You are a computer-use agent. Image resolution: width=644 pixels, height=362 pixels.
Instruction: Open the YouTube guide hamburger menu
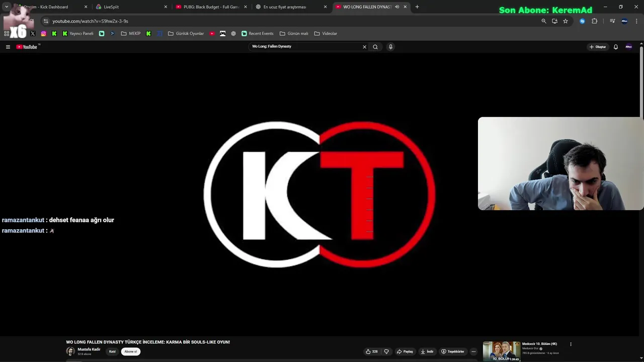point(8,47)
